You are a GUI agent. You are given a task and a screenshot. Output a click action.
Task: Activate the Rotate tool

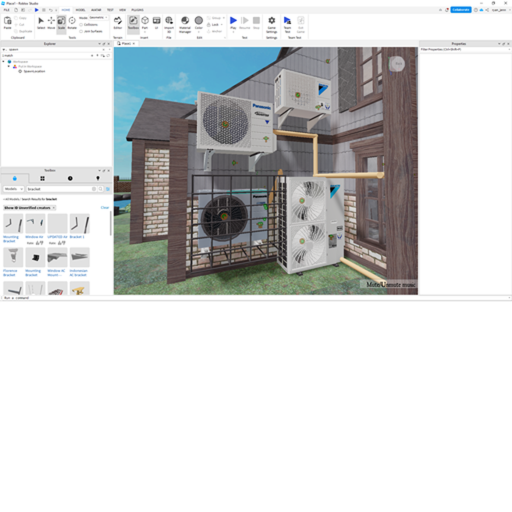pyautogui.click(x=72, y=23)
